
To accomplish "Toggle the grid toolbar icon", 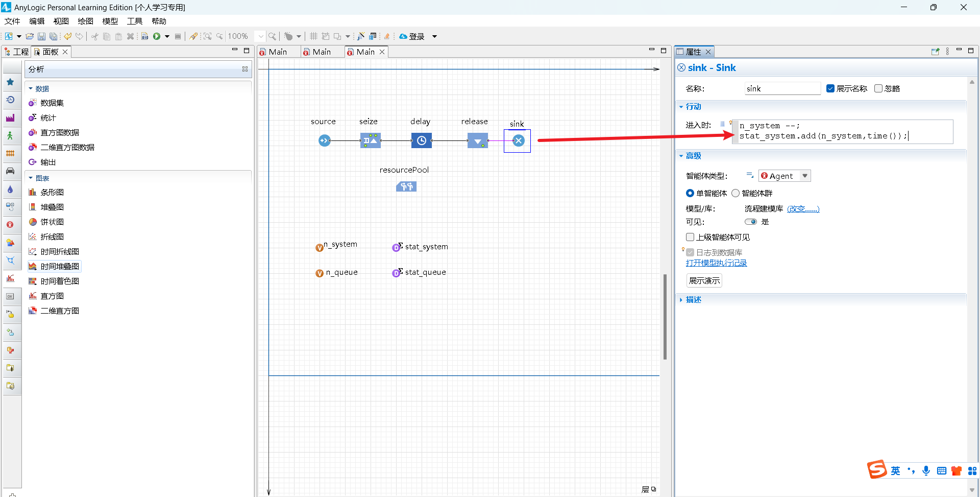I will click(x=313, y=36).
